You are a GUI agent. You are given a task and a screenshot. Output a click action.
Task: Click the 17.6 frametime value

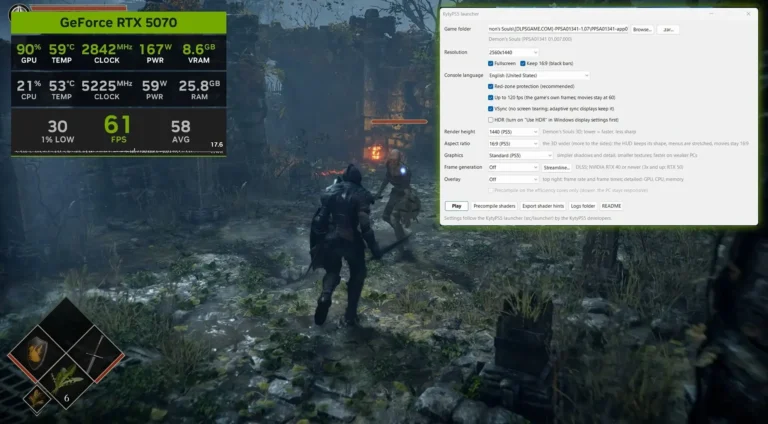point(217,144)
